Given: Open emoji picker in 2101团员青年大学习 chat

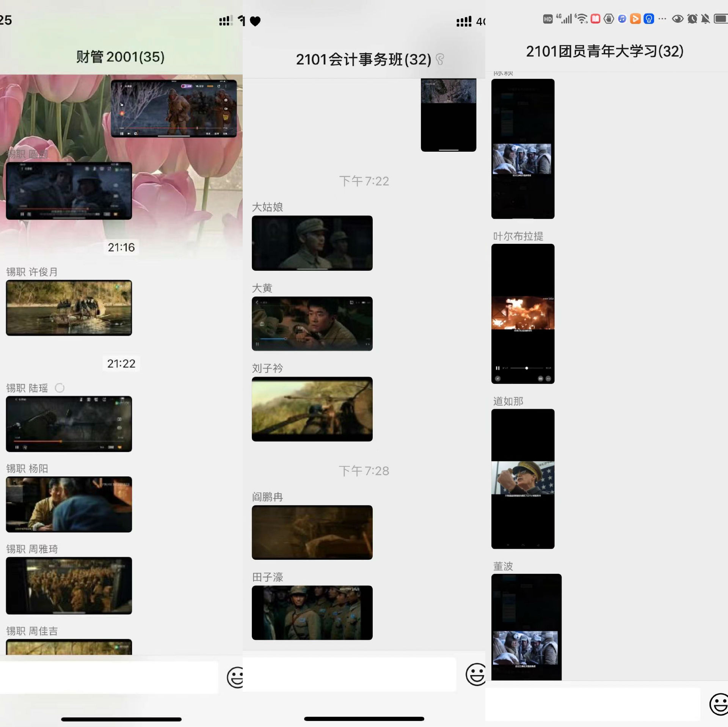Looking at the screenshot, I should (x=719, y=704).
